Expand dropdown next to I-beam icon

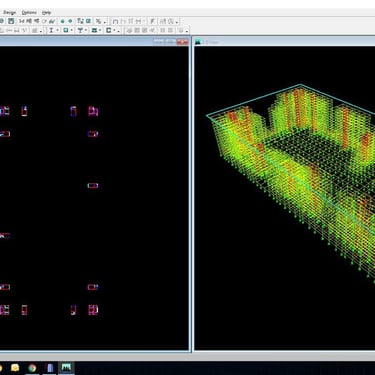(x=57, y=30)
